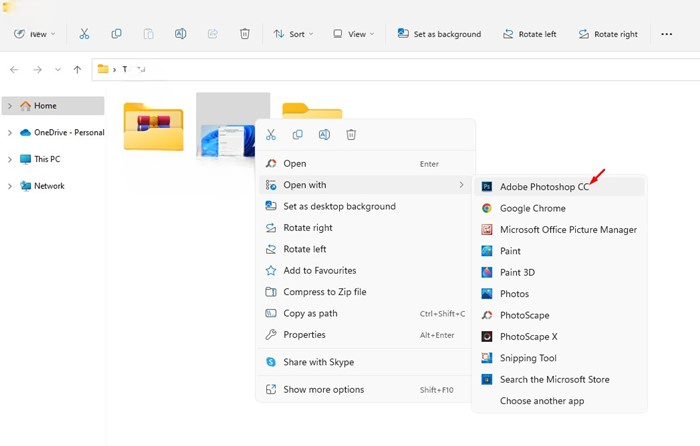Open with Paint 3D
The width and height of the screenshot is (700, 446).
[x=559, y=273]
